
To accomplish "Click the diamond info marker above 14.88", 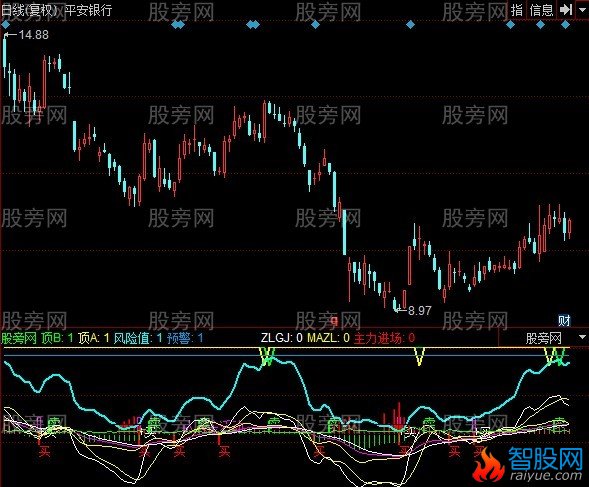I will click(6, 25).
